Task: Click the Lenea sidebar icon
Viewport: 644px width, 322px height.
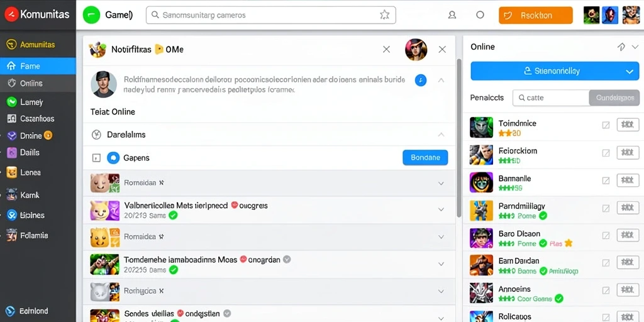Action: click(12, 172)
